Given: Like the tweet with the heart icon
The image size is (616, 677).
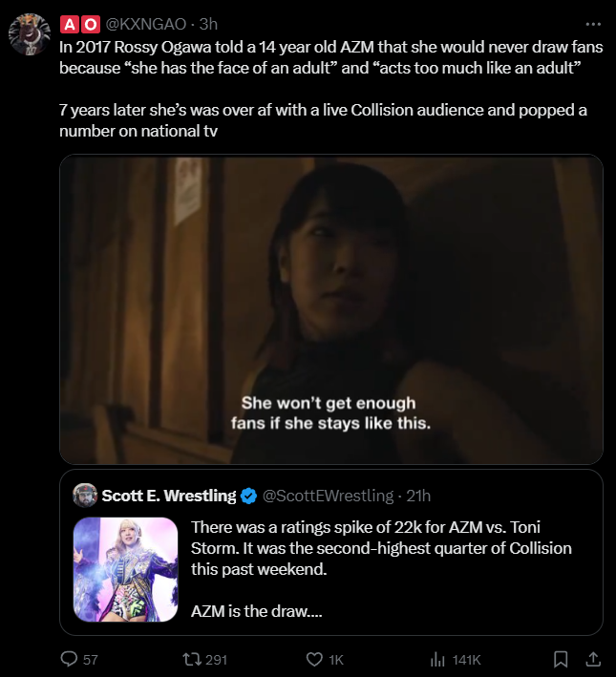Looking at the screenshot, I should click(x=314, y=659).
